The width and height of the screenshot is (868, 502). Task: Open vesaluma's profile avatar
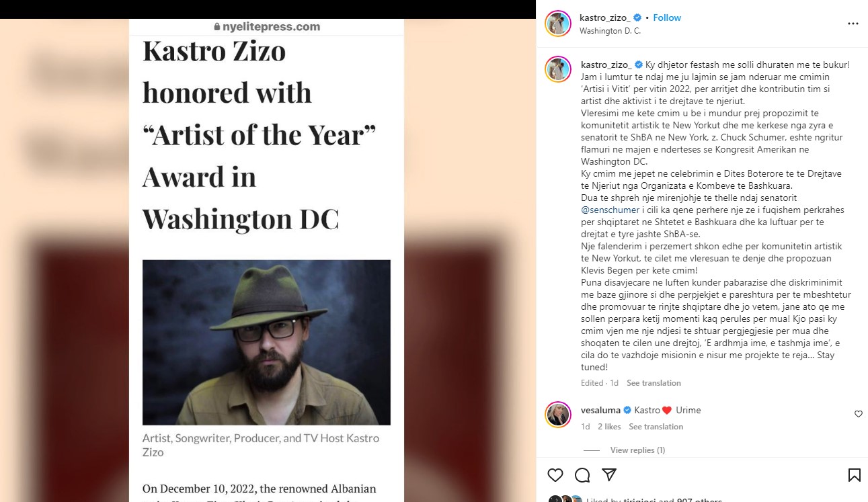[558, 415]
